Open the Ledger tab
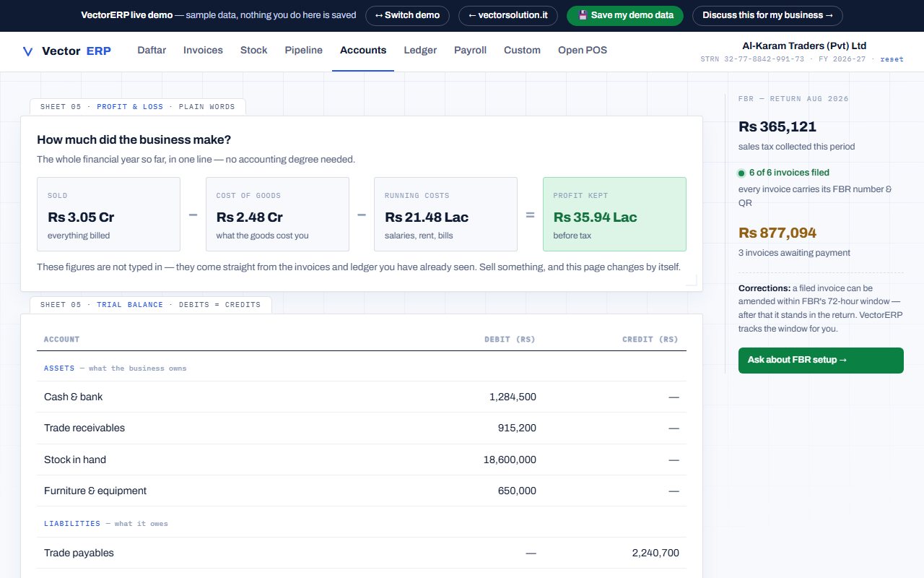Image resolution: width=924 pixels, height=578 pixels. click(420, 51)
